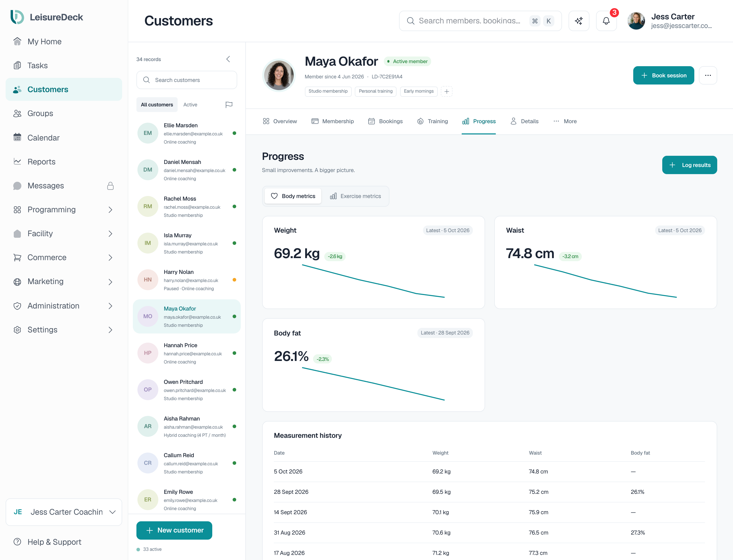
Task: Switch to Exercise metrics view
Action: click(x=355, y=196)
